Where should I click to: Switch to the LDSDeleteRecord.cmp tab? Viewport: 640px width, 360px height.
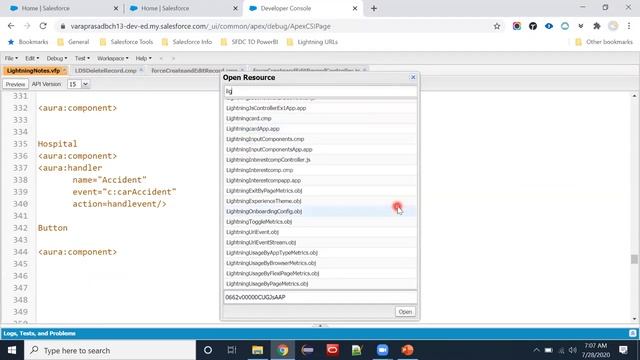105,71
